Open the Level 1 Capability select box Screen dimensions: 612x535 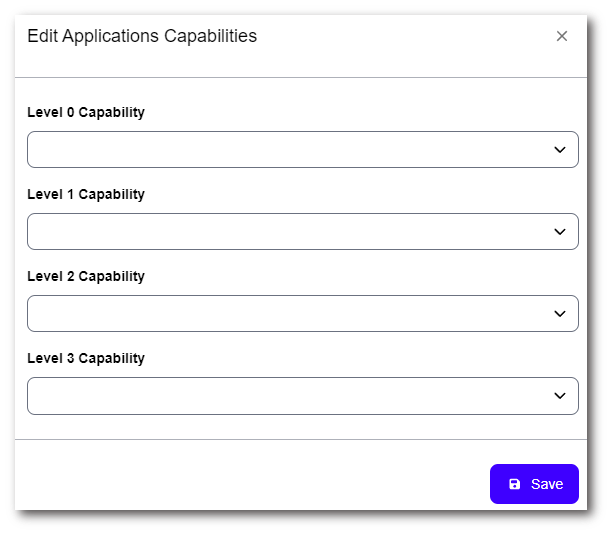coord(290,232)
